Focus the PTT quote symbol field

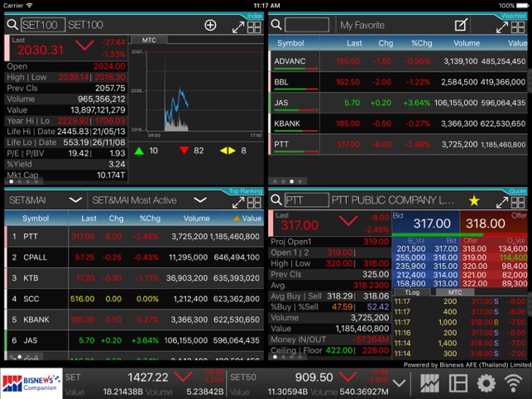[x=307, y=200]
